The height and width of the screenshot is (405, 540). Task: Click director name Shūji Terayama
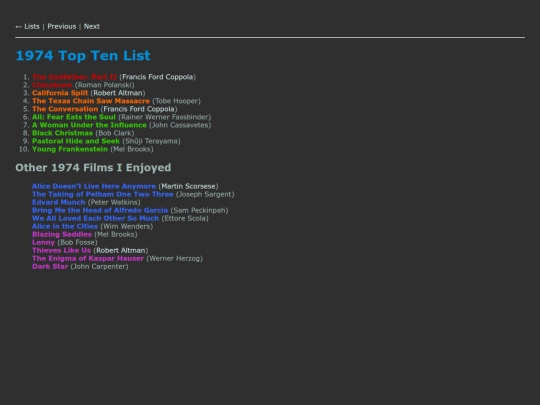(x=152, y=141)
